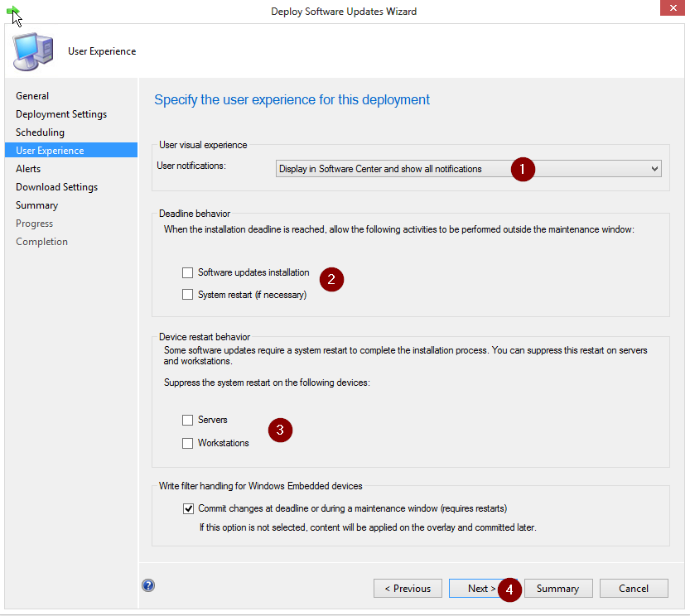Go to the General wizard page
690x616 pixels.
[32, 96]
